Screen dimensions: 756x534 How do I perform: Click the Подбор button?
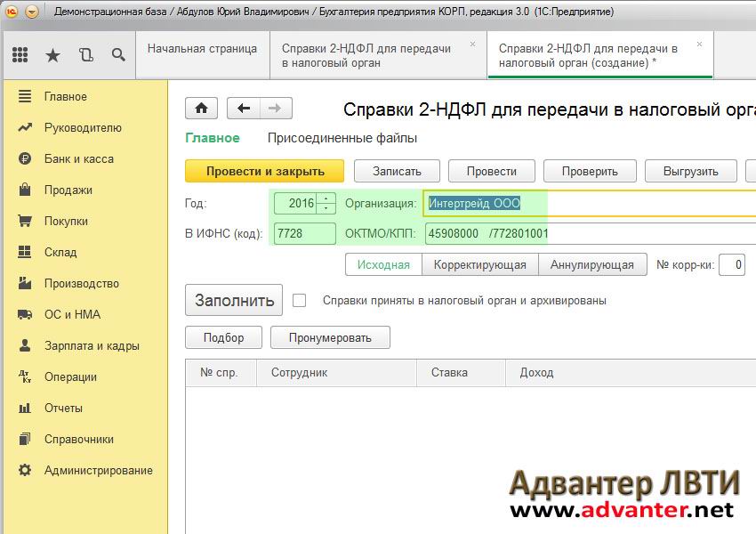224,337
